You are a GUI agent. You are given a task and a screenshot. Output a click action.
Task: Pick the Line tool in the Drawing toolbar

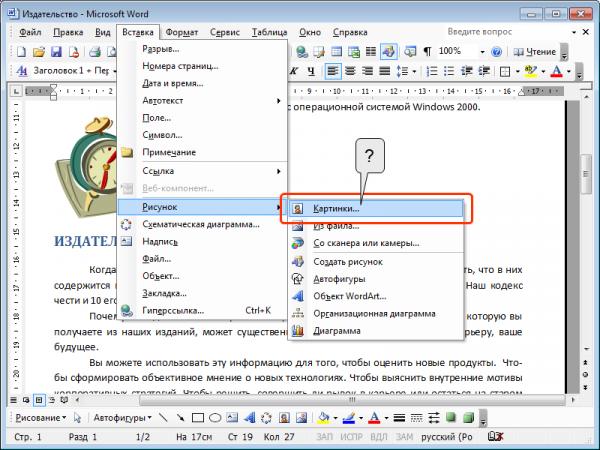point(163,417)
